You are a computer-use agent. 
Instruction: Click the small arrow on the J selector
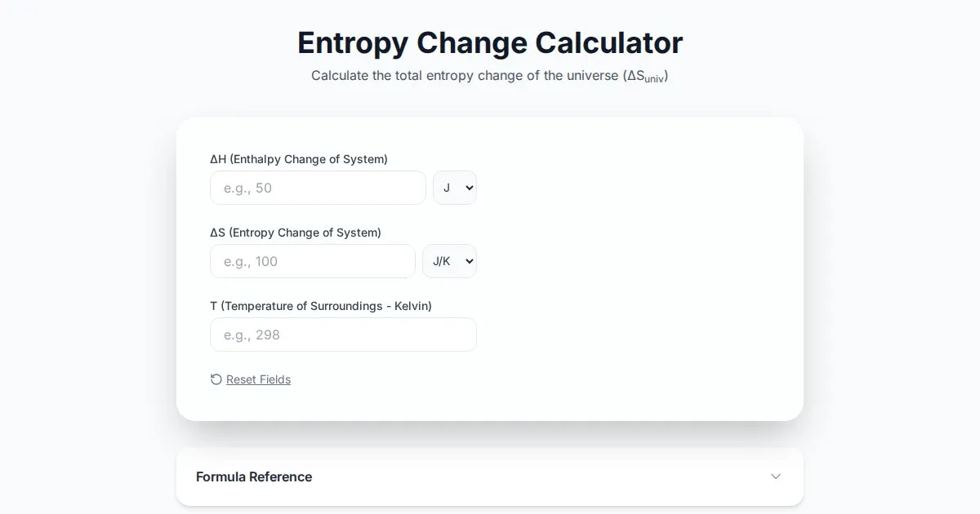tap(469, 188)
